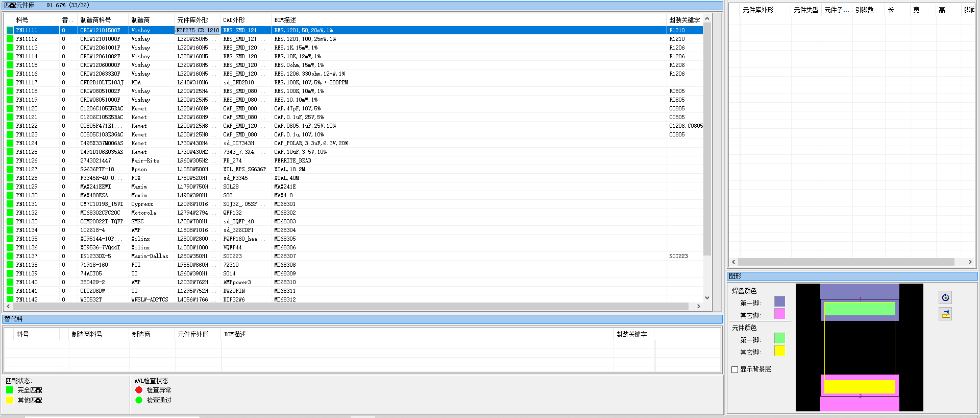Click the 引脚数 column header in right table
980x418 pixels.
(x=864, y=10)
